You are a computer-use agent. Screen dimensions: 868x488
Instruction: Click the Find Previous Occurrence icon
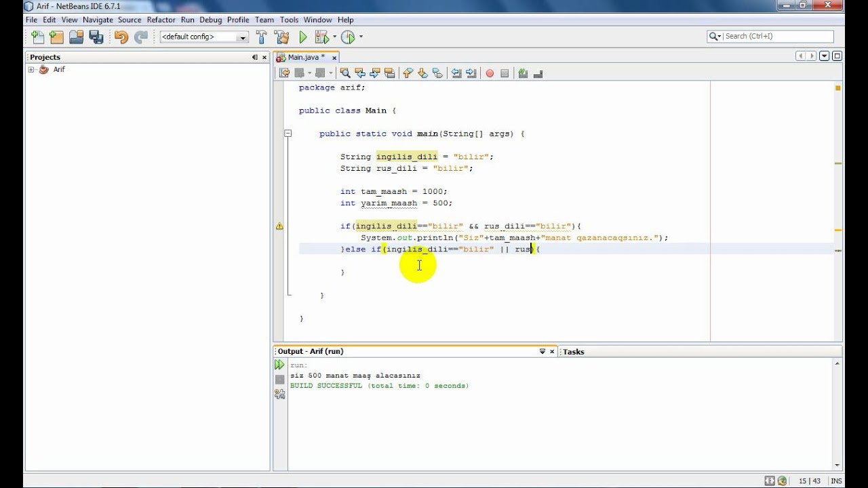click(x=360, y=73)
